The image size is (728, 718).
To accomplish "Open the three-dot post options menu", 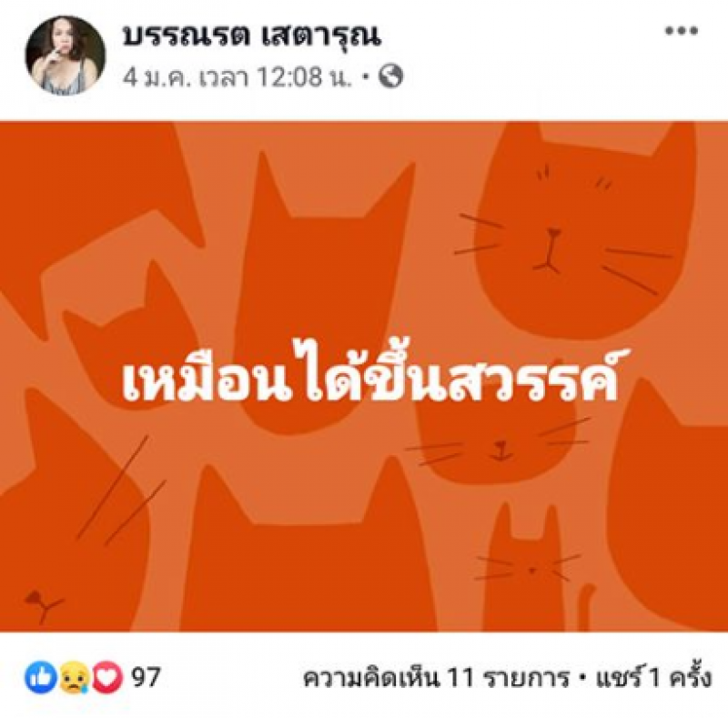I will 681,31.
